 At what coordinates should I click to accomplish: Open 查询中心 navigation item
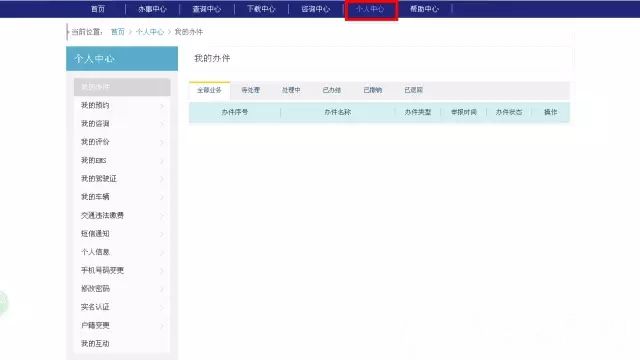[207, 9]
